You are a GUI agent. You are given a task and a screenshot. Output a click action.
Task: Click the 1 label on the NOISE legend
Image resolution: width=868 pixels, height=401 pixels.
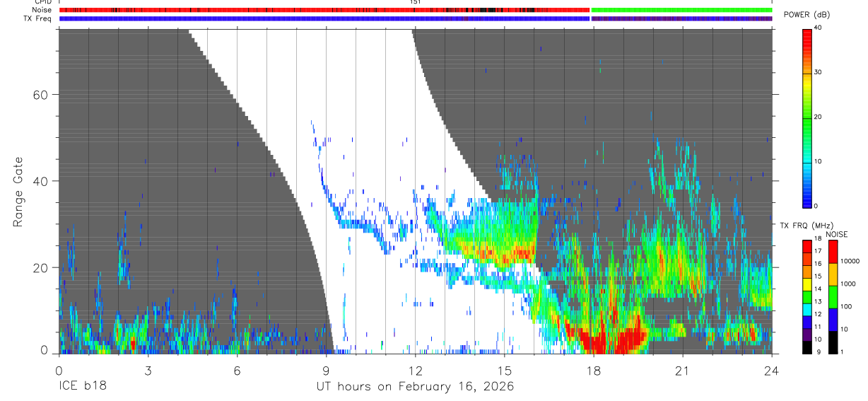(842, 351)
